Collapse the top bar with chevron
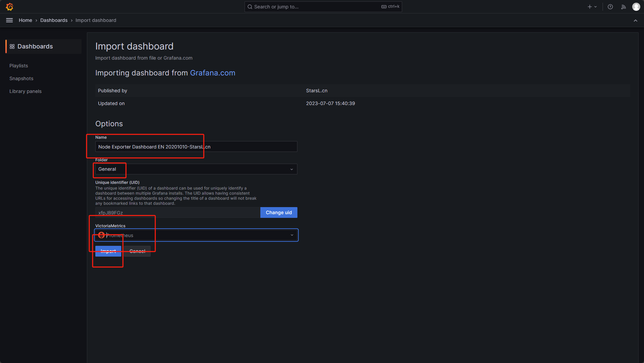This screenshot has height=363, width=644. pyautogui.click(x=636, y=21)
